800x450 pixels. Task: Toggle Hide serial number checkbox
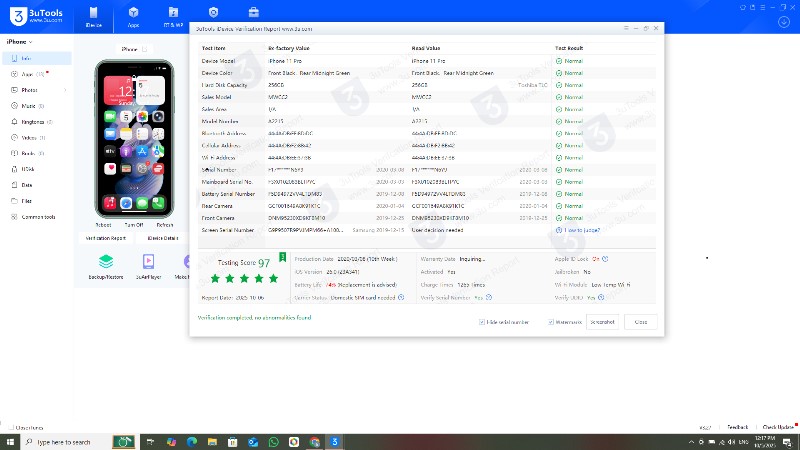pyautogui.click(x=483, y=322)
